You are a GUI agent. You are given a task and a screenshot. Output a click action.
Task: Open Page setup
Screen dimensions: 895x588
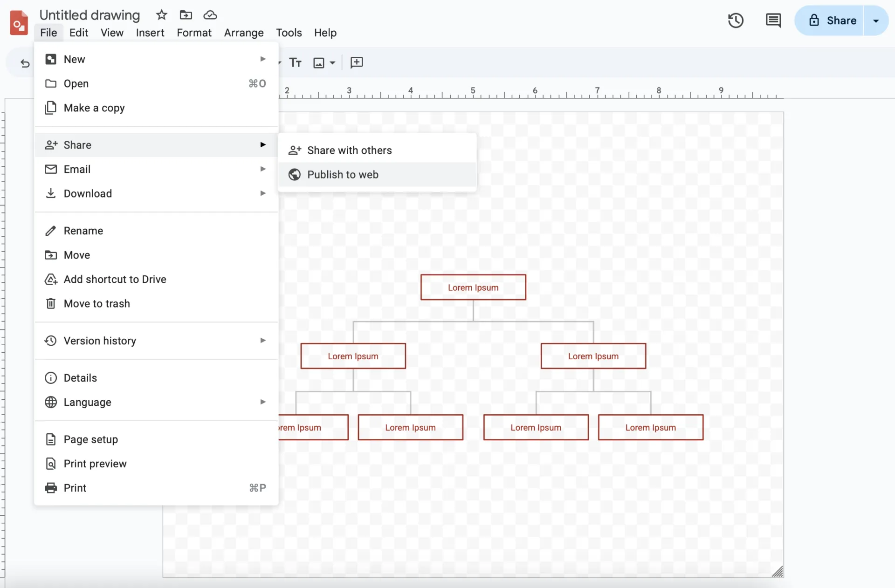point(156,439)
